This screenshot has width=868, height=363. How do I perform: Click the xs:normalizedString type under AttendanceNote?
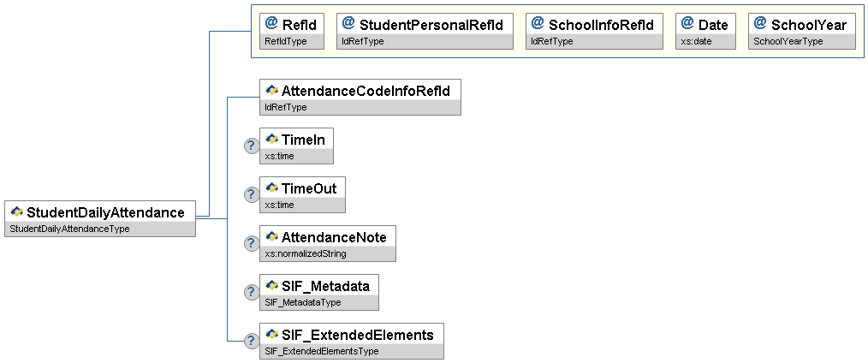tap(307, 253)
